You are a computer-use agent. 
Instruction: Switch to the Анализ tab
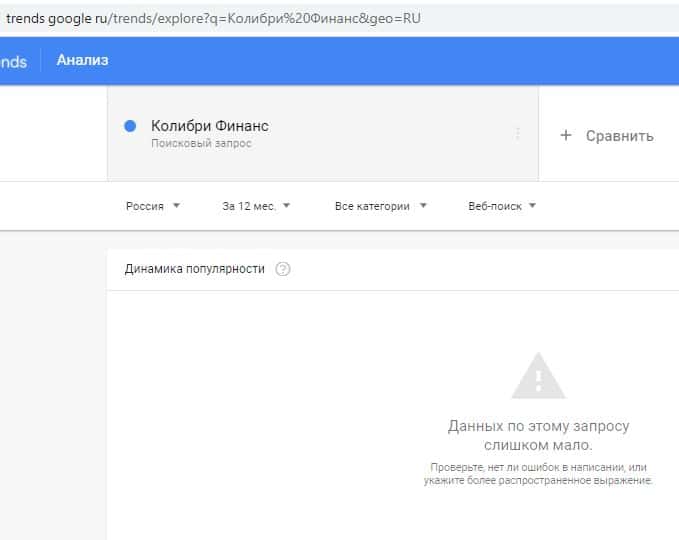[x=82, y=60]
